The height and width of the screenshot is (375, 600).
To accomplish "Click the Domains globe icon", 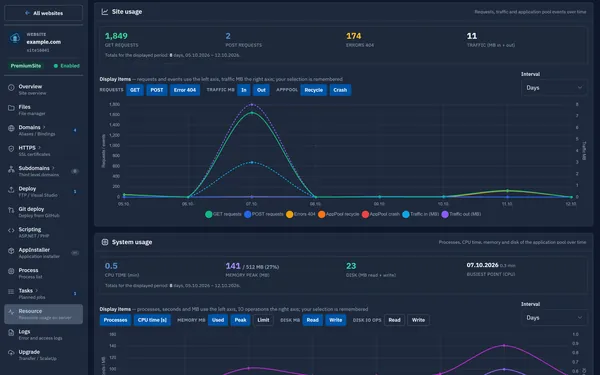I will (11, 129).
